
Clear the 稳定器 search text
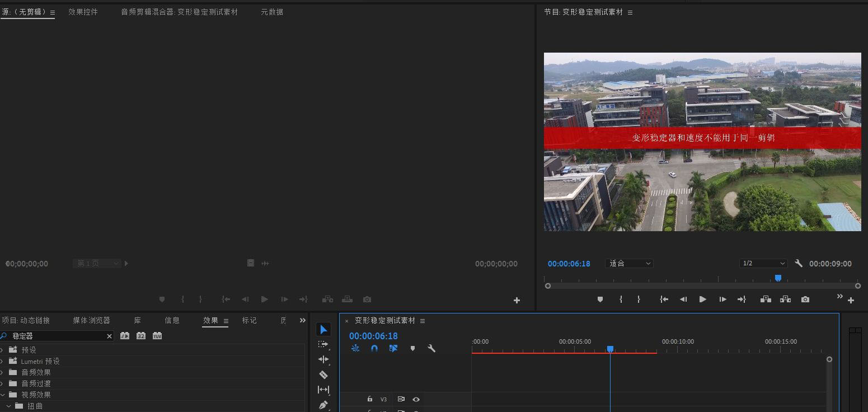pos(109,336)
